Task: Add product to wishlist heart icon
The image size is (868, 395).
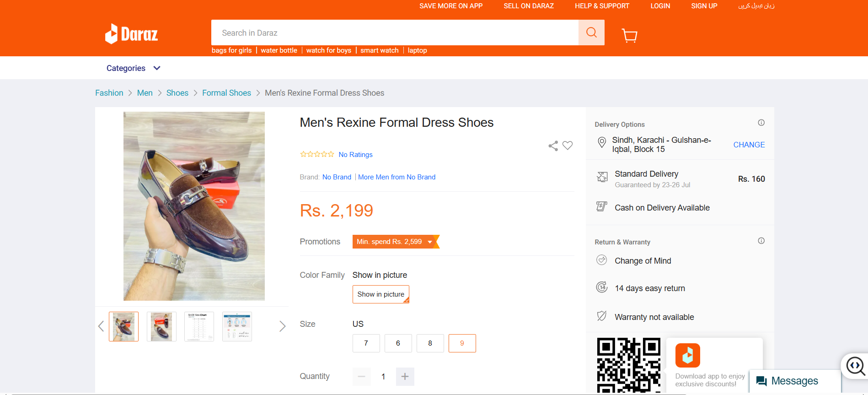Action: click(x=568, y=146)
